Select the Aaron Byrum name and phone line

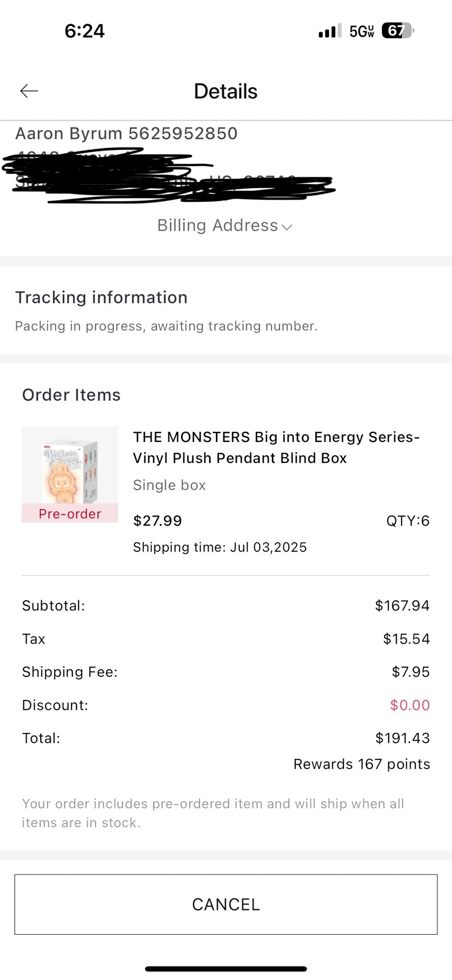(x=127, y=134)
